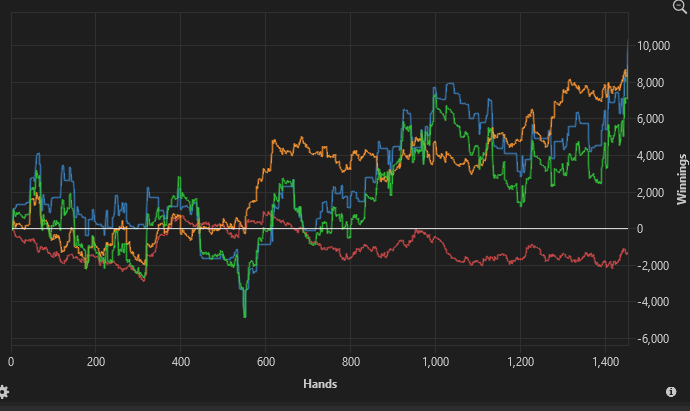Screen dimensions: 690x411
Task: Open chart settings gear icon
Action: 3,392
